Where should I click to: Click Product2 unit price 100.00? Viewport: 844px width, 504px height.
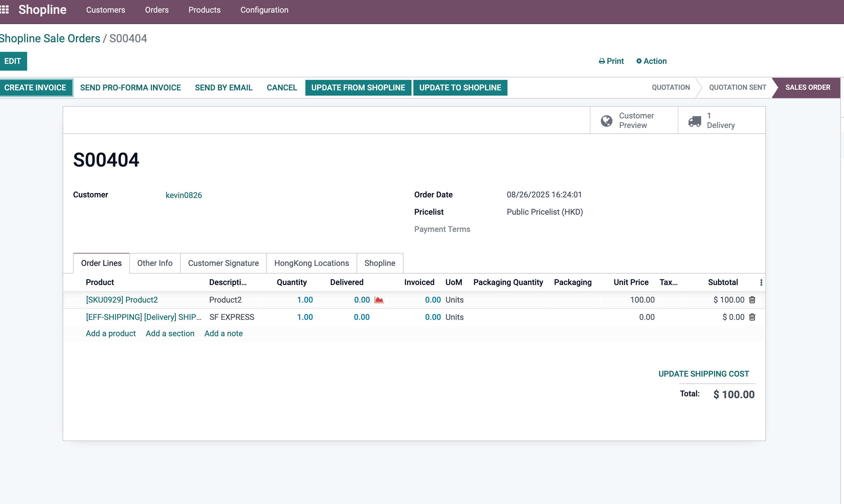(642, 300)
